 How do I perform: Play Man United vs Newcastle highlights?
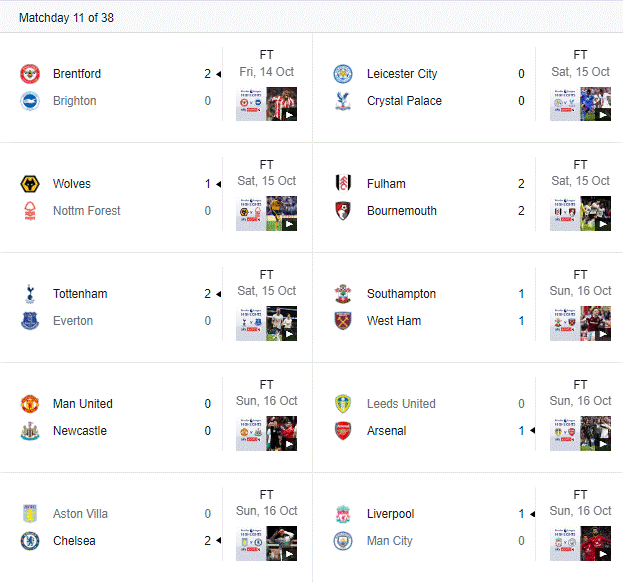click(x=266, y=434)
